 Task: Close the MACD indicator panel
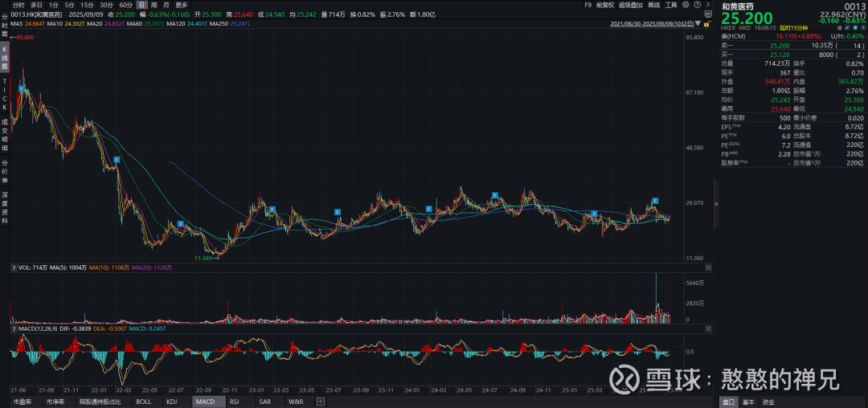point(707,328)
